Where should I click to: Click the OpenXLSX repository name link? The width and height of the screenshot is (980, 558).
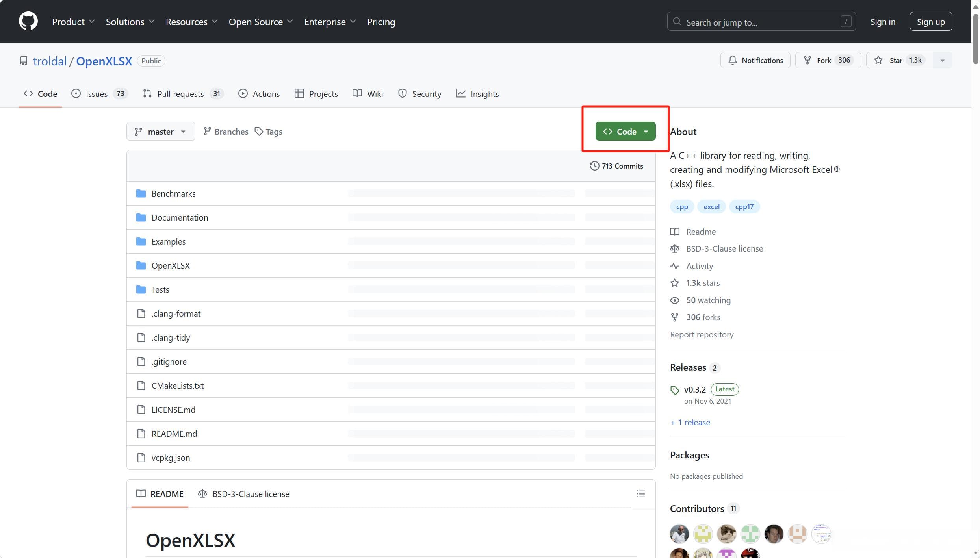pyautogui.click(x=104, y=61)
